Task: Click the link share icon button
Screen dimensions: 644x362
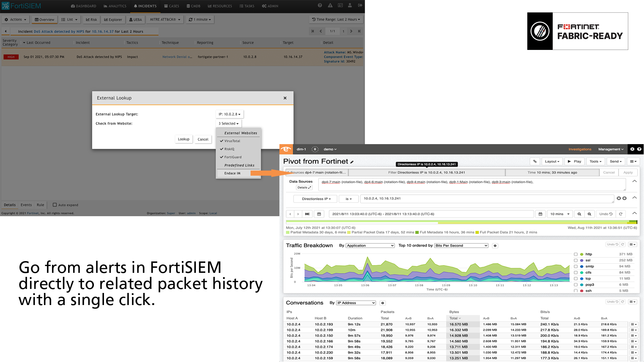Action: (535, 161)
